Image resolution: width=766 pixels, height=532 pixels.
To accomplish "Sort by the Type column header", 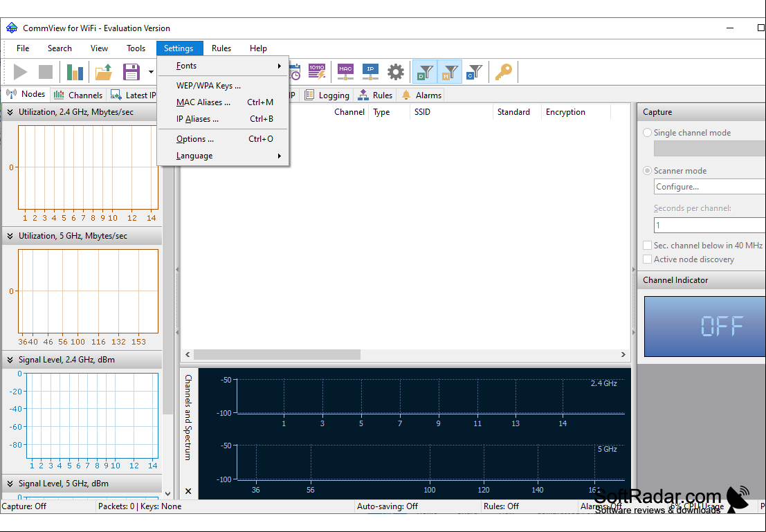I will [x=389, y=112].
